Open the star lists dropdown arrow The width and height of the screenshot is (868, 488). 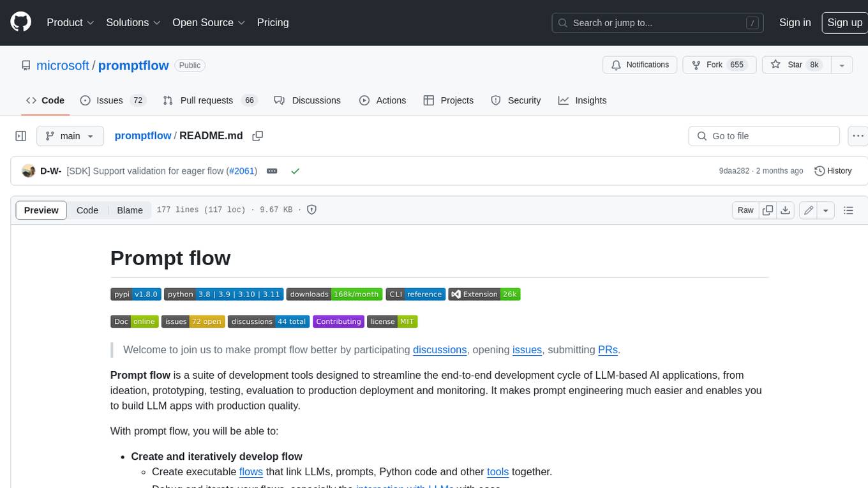(x=841, y=65)
